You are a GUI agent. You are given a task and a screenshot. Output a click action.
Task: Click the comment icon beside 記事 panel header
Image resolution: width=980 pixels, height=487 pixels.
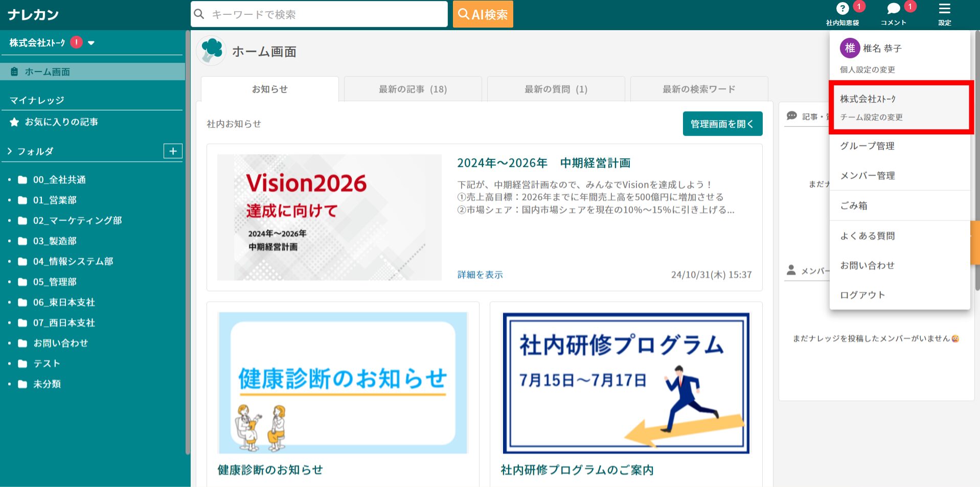[792, 116]
